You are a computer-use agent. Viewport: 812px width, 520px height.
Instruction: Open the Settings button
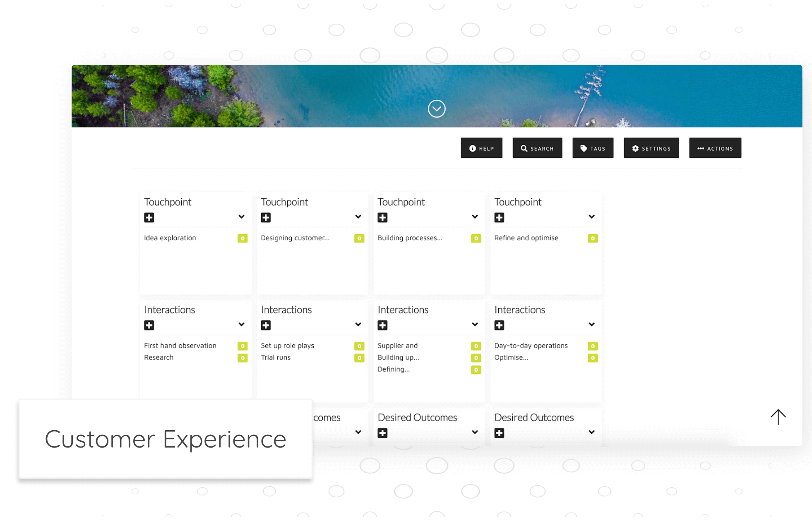point(651,148)
